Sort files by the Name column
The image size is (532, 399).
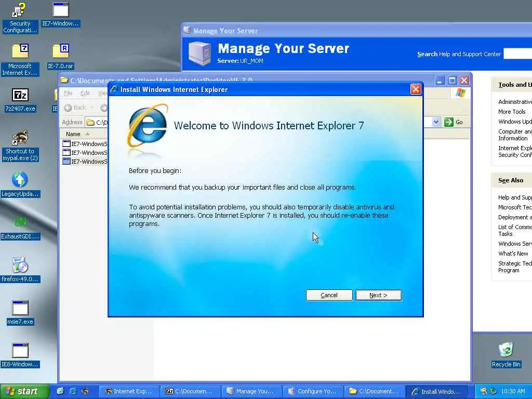pos(73,134)
